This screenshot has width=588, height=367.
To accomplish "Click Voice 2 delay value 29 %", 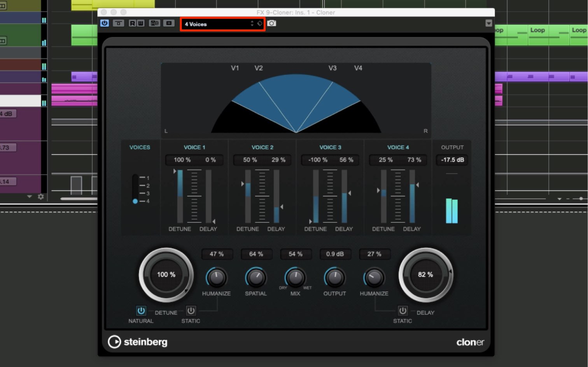I will pyautogui.click(x=278, y=160).
